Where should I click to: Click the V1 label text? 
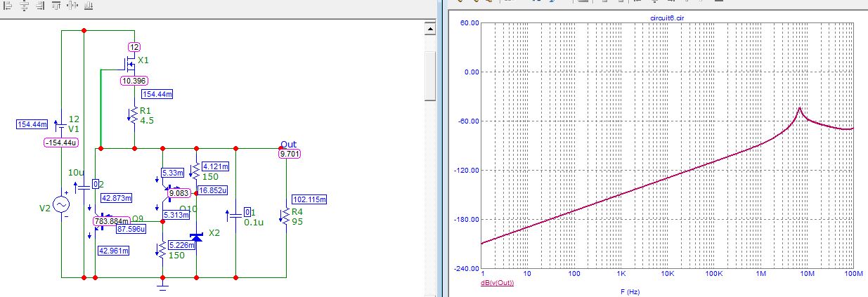coord(74,128)
